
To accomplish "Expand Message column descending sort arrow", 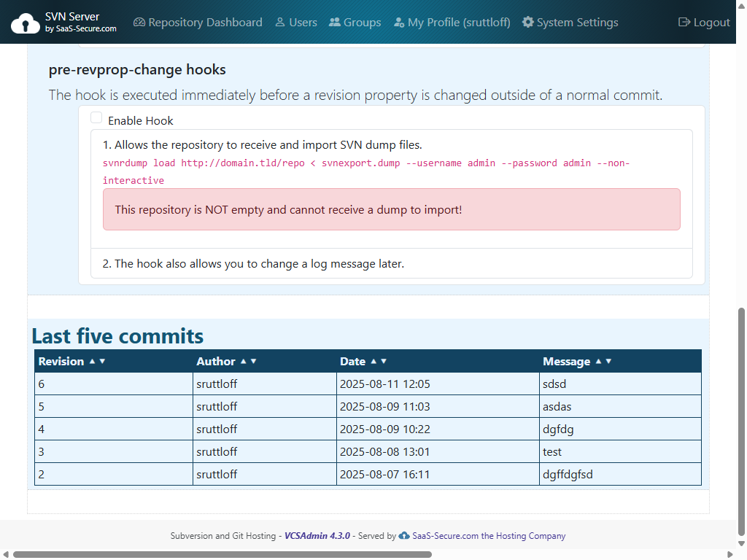I will pyautogui.click(x=609, y=361).
